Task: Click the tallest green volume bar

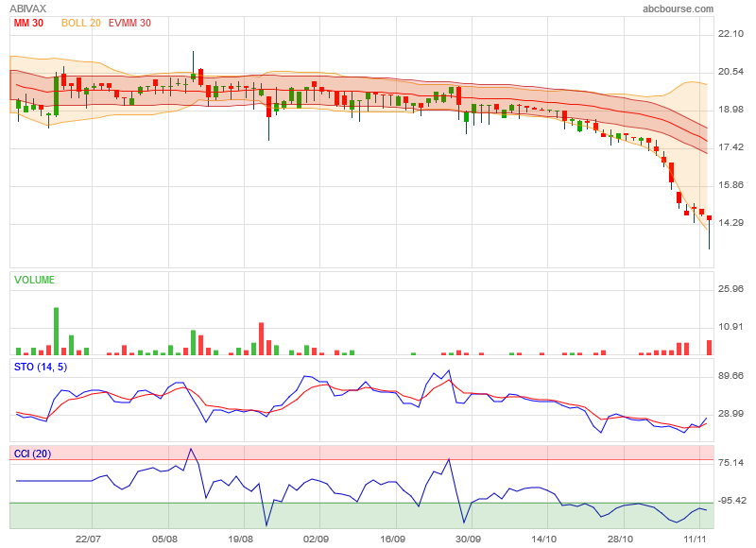Action: (x=56, y=331)
